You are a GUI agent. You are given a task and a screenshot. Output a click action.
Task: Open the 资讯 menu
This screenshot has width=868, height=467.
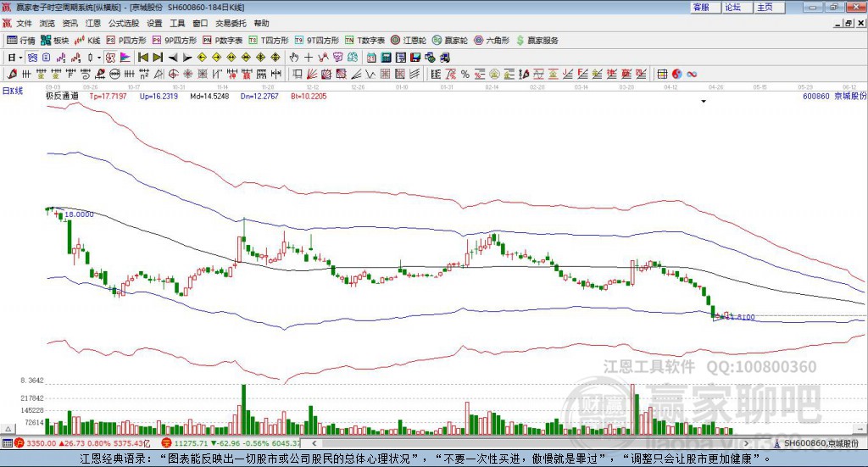click(70, 23)
